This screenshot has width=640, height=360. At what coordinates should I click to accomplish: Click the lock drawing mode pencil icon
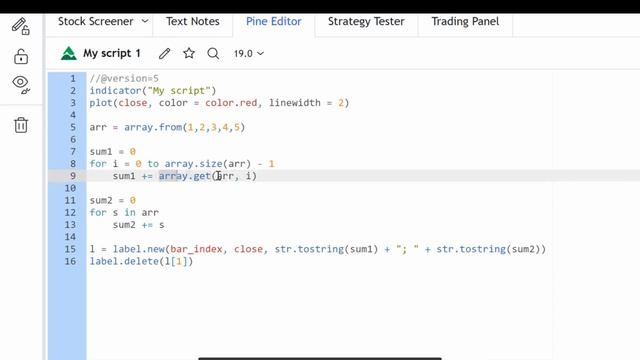click(x=20, y=26)
